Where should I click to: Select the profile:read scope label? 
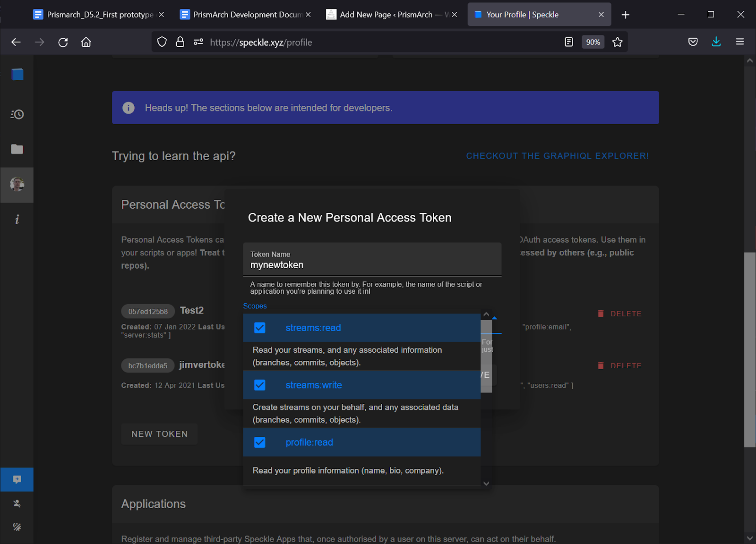[x=309, y=442]
